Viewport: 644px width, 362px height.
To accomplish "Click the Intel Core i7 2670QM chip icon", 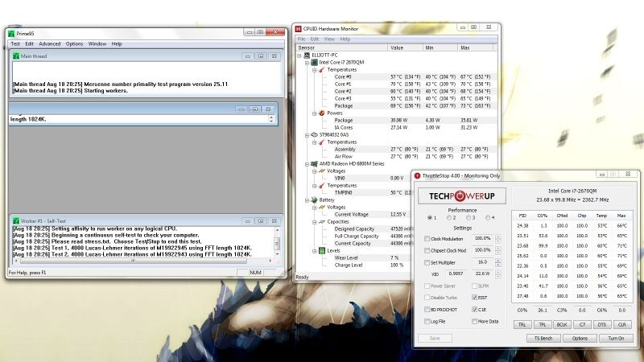I will click(314, 63).
